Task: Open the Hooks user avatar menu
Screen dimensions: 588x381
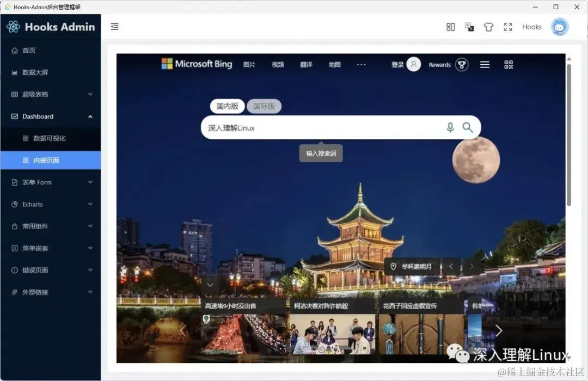Action: (560, 26)
